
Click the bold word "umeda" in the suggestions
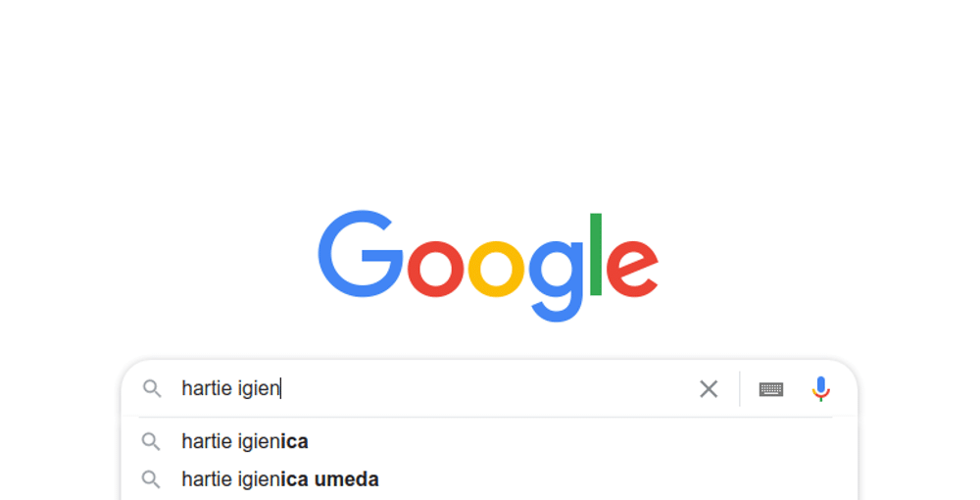click(x=346, y=479)
